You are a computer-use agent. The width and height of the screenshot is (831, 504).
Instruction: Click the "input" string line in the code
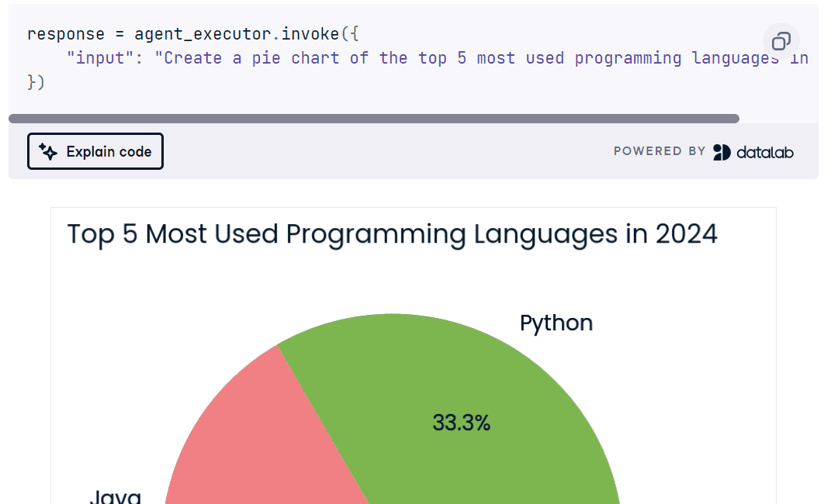438,58
